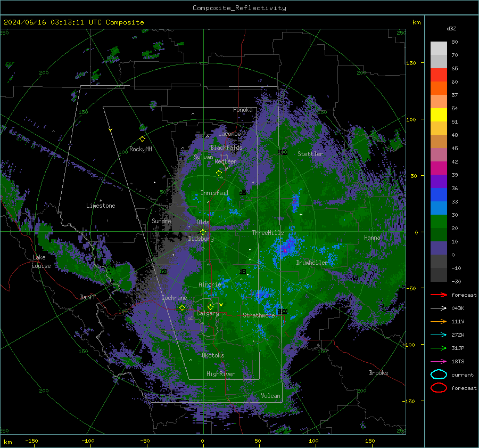Click the purple swatch near 39 dBZ
This screenshot has width=479, height=448.
tap(439, 181)
